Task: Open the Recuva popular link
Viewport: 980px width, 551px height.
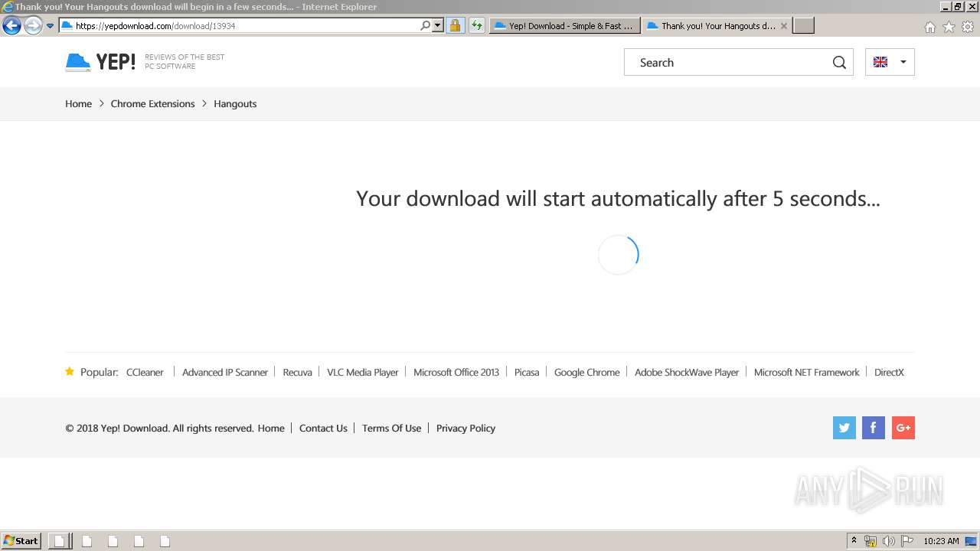Action: pyautogui.click(x=297, y=373)
